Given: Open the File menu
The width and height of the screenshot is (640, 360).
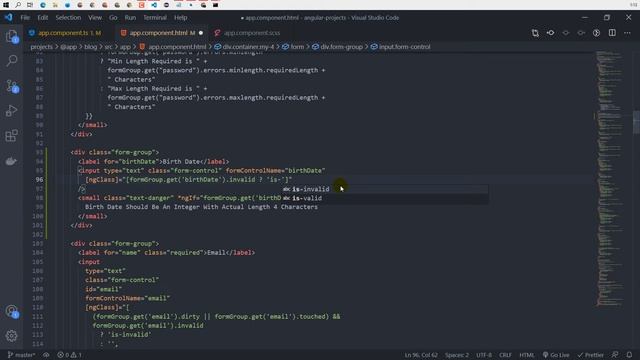Looking at the screenshot, I should pos(25,18).
